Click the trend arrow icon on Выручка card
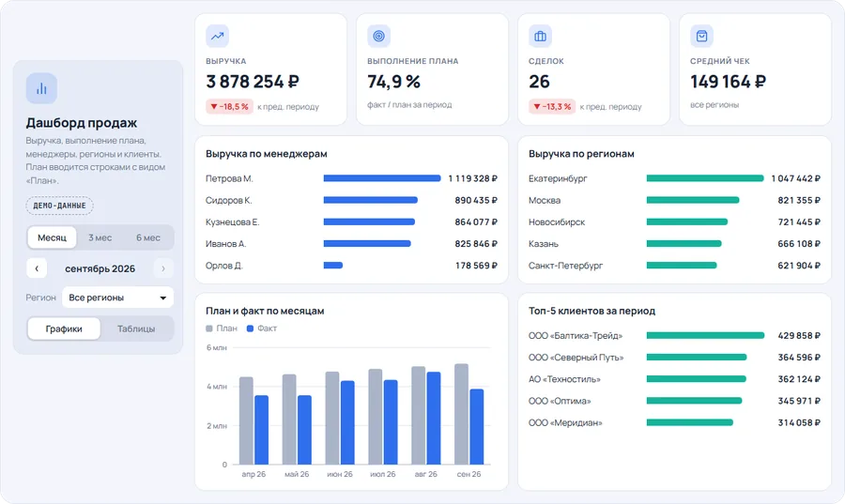This screenshot has width=845, height=504. coord(217,36)
